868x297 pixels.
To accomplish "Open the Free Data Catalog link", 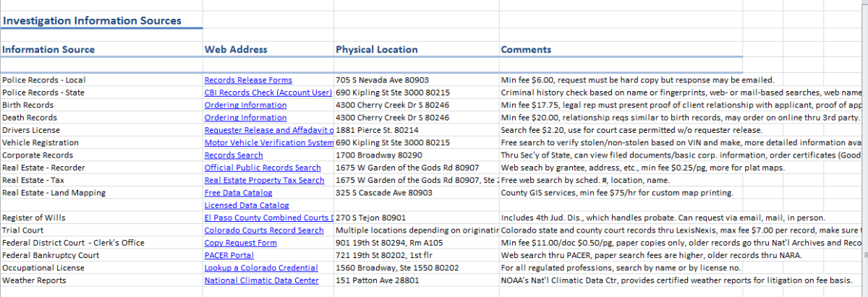I will click(238, 193).
